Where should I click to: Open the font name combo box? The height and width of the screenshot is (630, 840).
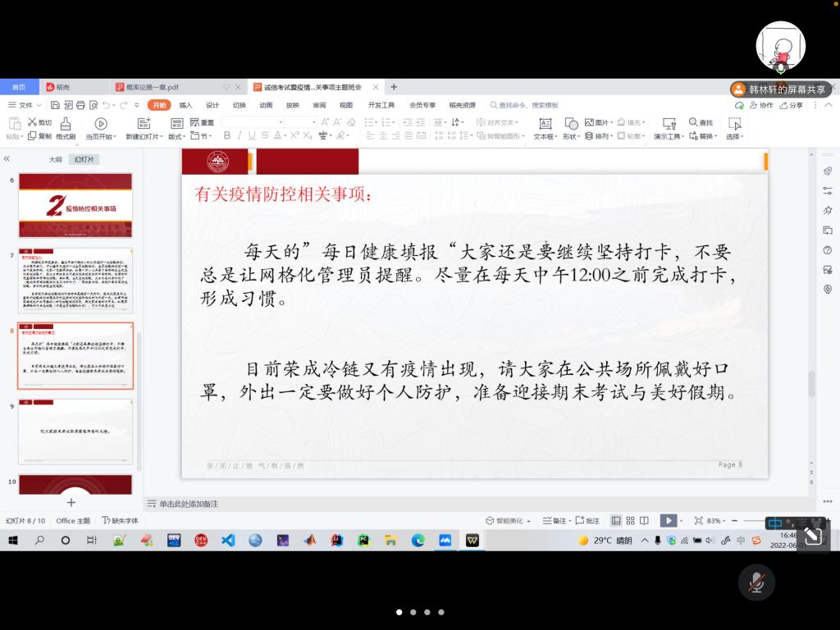253,121
